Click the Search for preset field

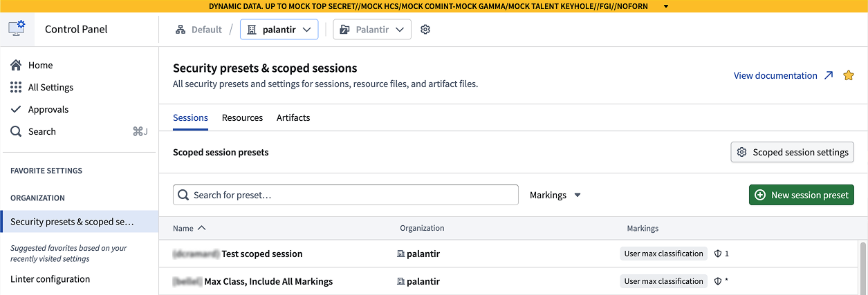[346, 195]
